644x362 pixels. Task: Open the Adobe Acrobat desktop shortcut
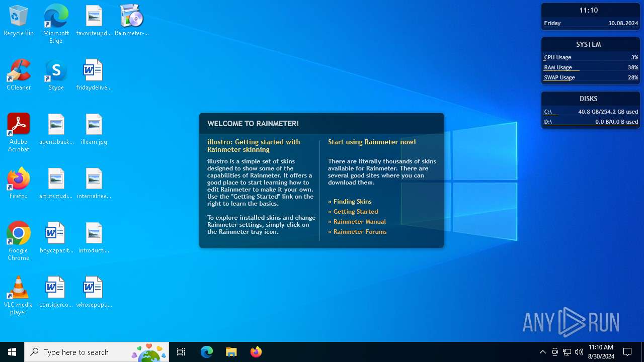19,133
